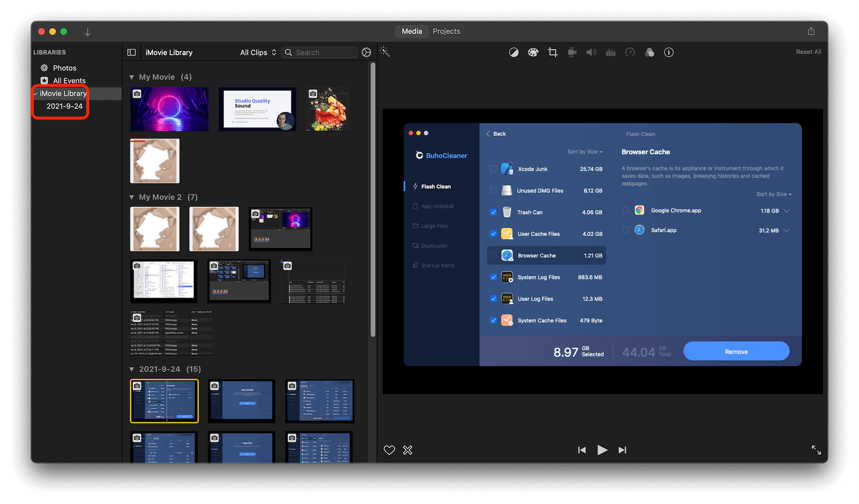Skip to next clip button

click(x=622, y=450)
